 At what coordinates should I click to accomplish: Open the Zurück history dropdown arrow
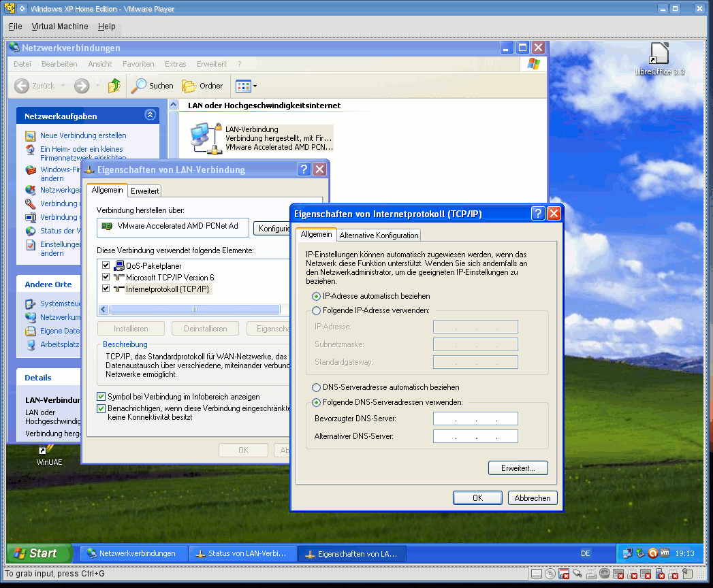tap(63, 86)
